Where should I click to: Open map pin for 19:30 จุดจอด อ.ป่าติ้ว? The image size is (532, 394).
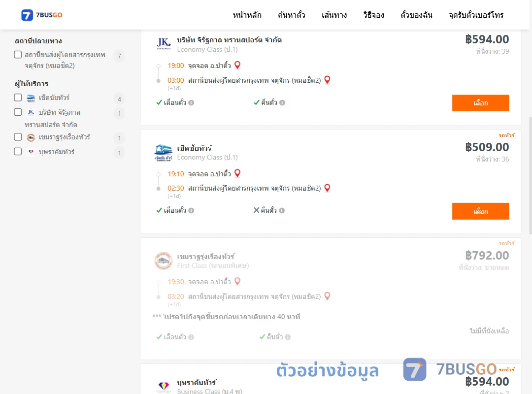click(237, 281)
